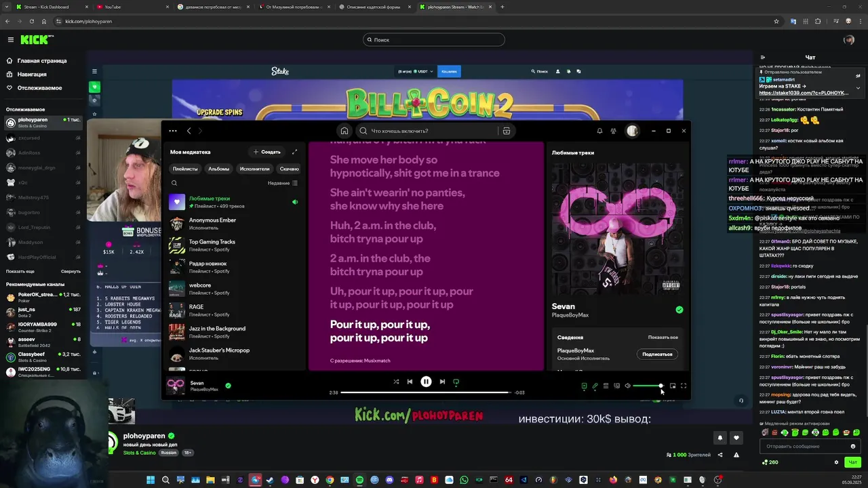
Task: Open Spotify Browse icon in search bar
Action: point(507,131)
